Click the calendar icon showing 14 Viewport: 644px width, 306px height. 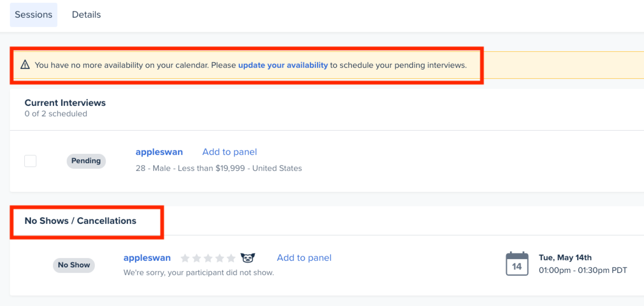517,264
